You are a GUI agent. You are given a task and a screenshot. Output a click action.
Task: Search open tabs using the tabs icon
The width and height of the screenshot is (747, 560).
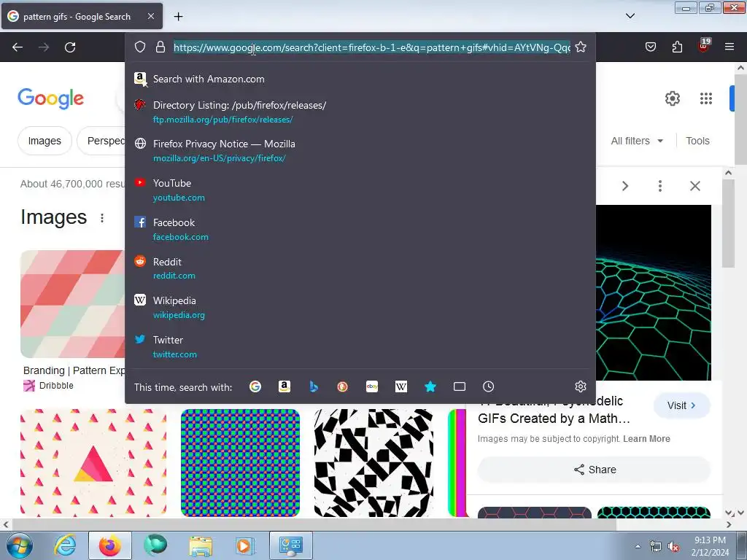[460, 386]
